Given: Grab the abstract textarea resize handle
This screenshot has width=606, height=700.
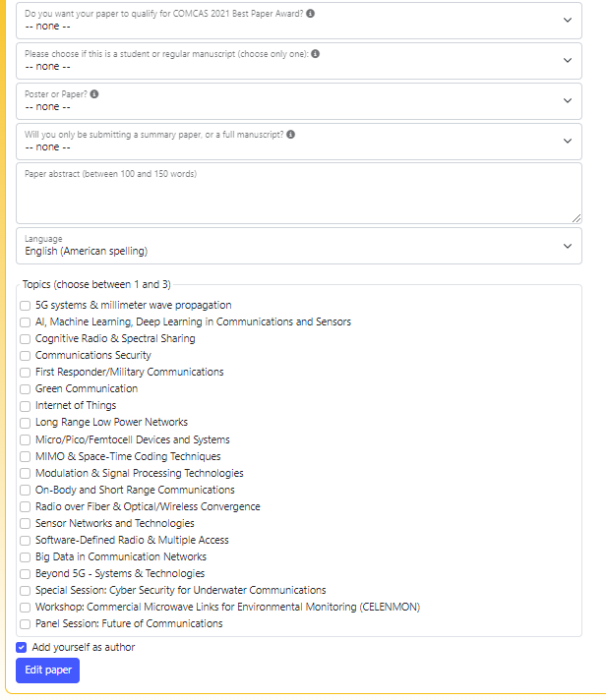Looking at the screenshot, I should point(576,218).
